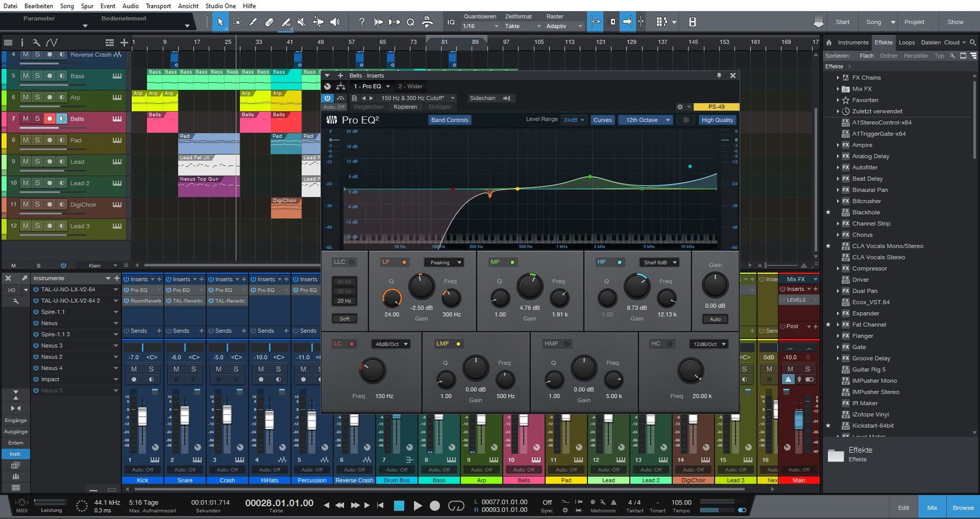Expand the Favoriten folder in browser

click(838, 100)
